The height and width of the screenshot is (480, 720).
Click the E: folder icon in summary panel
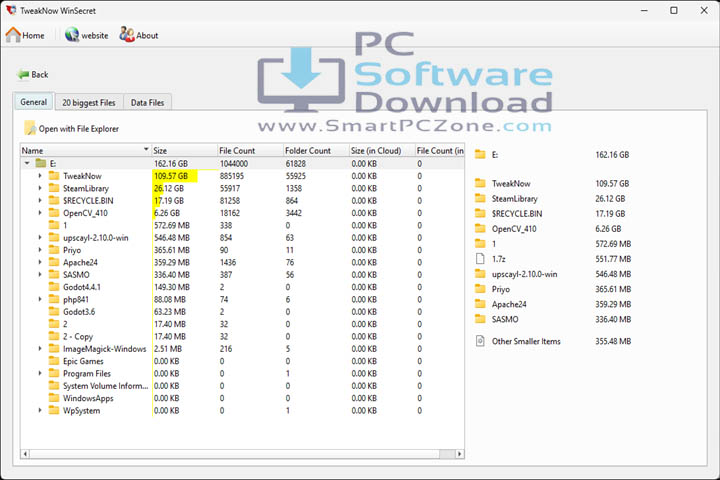click(480, 154)
